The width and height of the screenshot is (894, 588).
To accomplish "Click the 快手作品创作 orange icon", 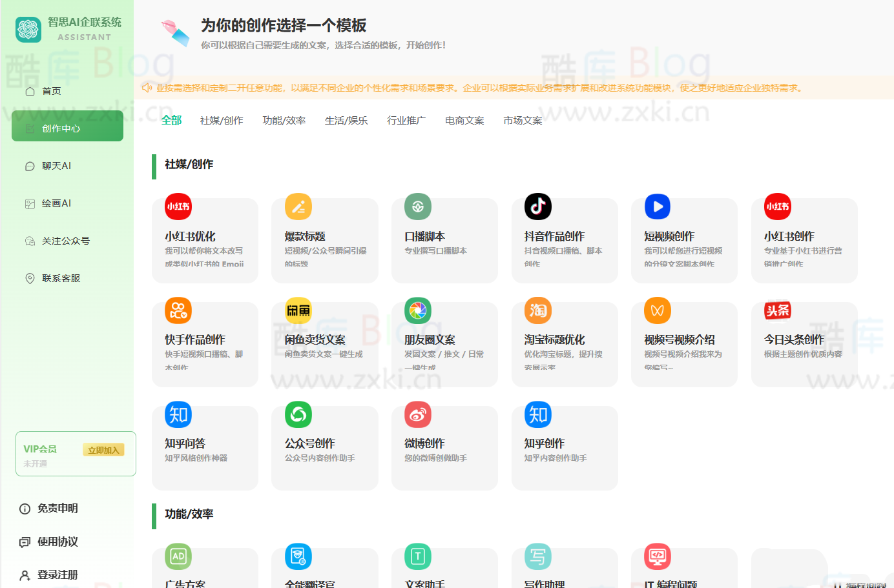I will [178, 310].
